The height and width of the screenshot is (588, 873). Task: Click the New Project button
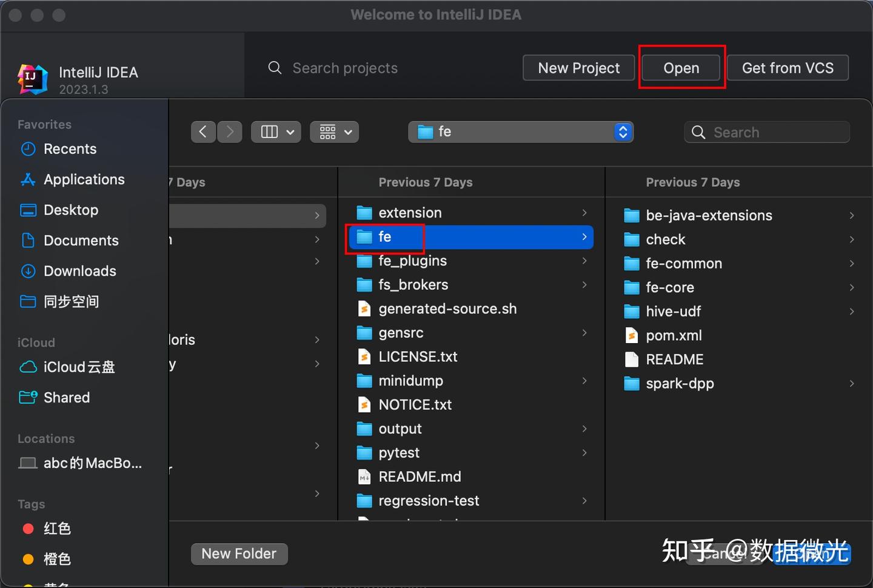[x=578, y=68]
